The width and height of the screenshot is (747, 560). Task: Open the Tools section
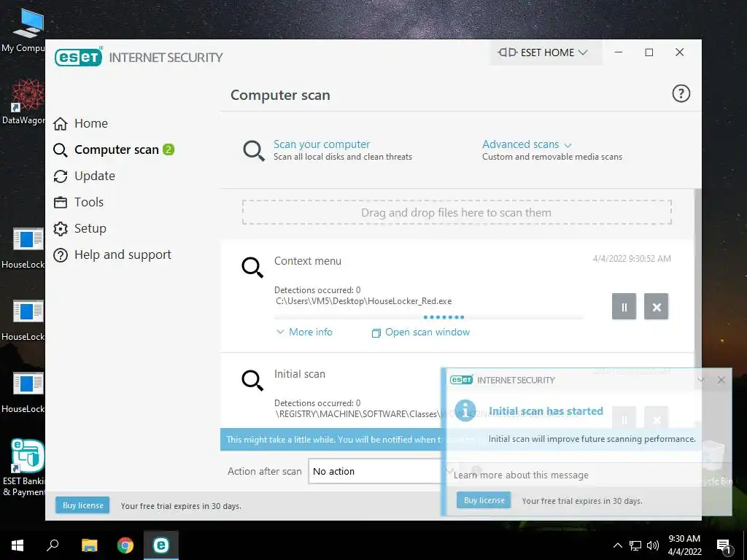79,202
